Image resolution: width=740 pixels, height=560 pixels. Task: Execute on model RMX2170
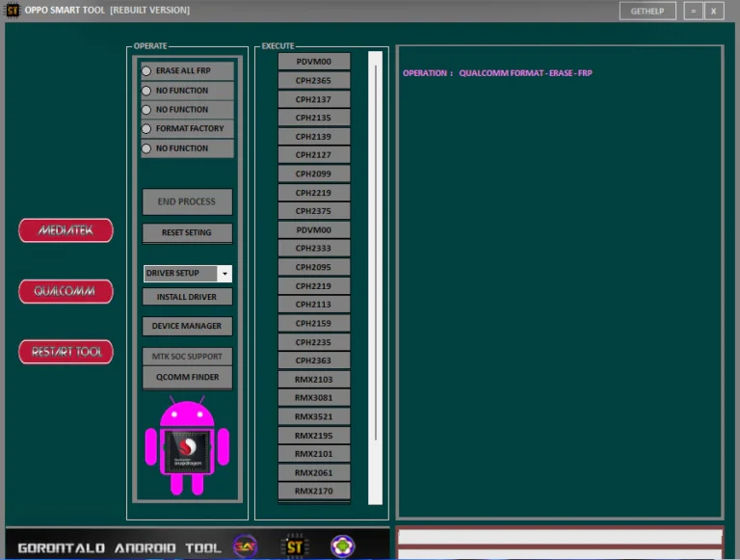[x=314, y=491]
